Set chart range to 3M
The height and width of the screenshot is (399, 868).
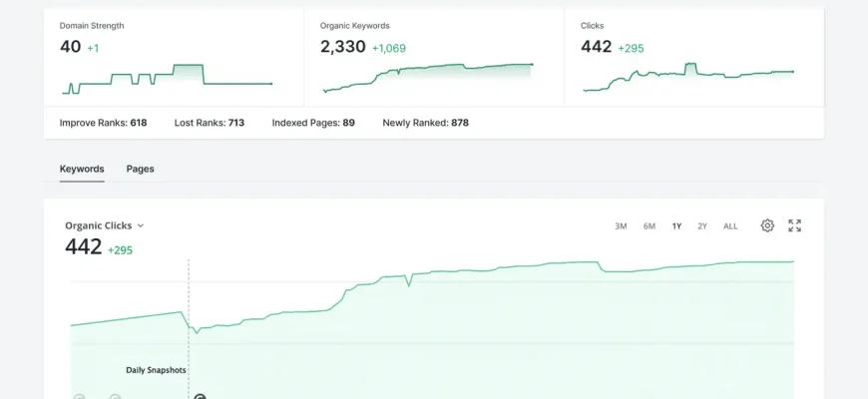(x=621, y=226)
